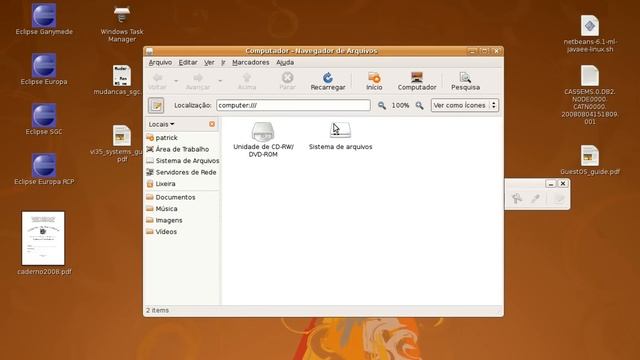Select the Unidade de CD-RW/DVD-ROM drive
Viewport: 640px width, 360px height.
[263, 140]
